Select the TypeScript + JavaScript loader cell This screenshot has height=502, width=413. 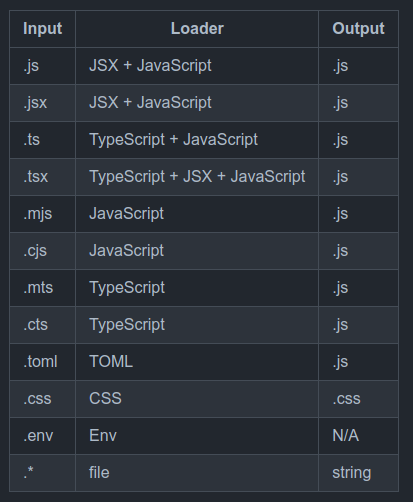point(197,140)
